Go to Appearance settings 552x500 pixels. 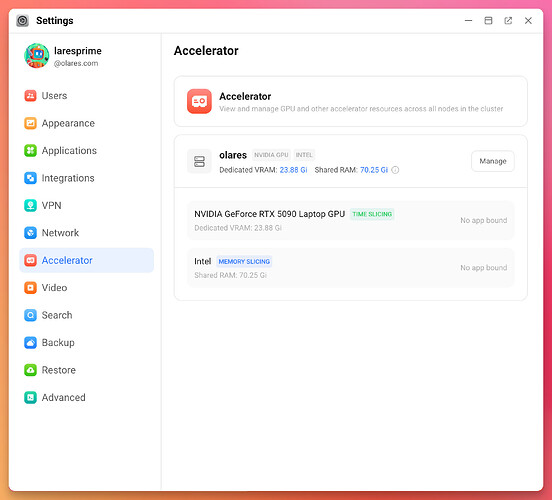coord(87,123)
